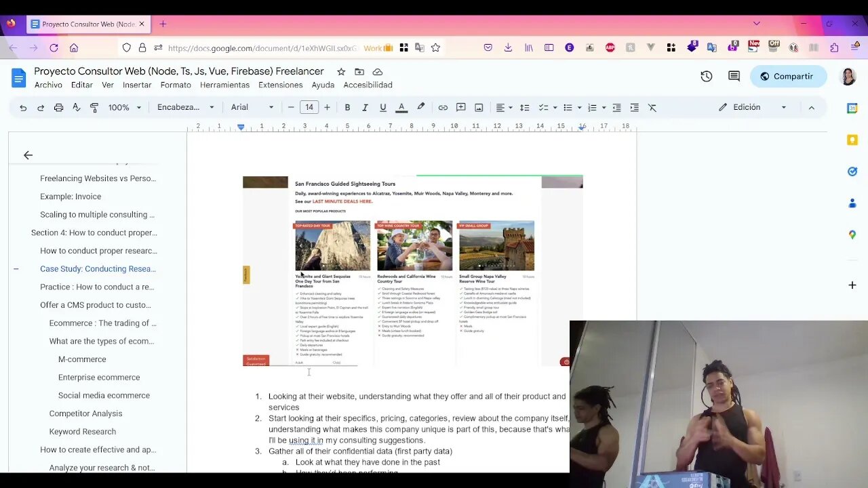Open numbered list style dropdown arrow
The image size is (868, 488).
click(604, 108)
